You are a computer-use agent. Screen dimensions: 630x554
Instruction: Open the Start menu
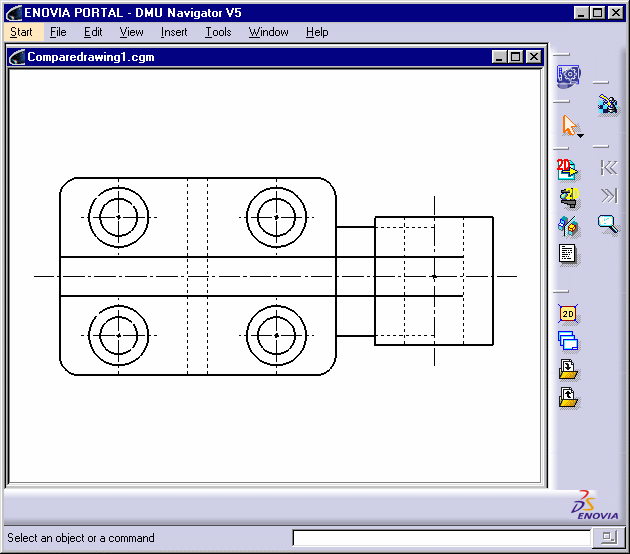[x=21, y=32]
